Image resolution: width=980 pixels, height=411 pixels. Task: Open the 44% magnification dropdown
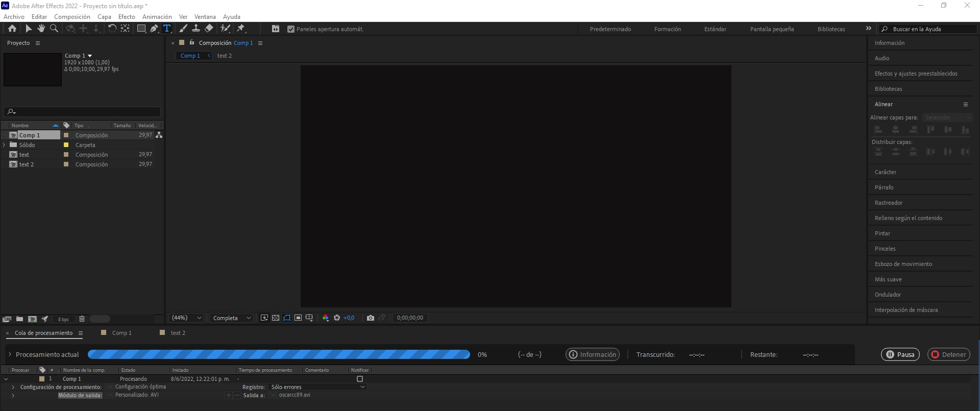(186, 318)
